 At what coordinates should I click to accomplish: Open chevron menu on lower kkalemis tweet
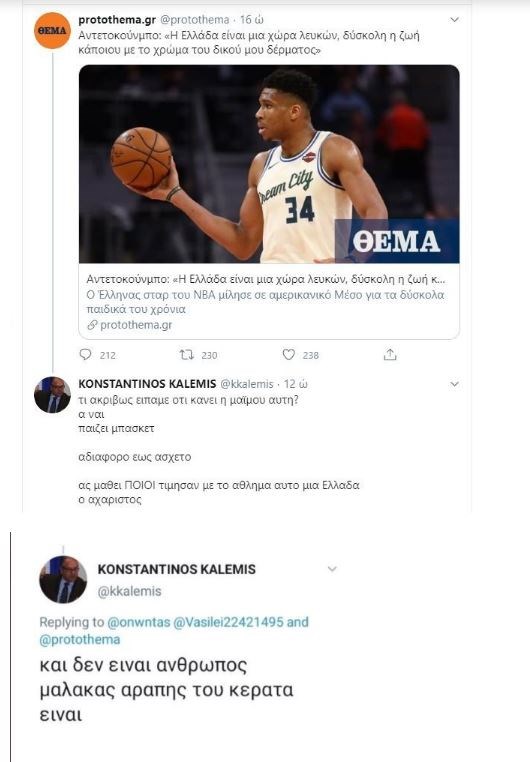click(332, 569)
